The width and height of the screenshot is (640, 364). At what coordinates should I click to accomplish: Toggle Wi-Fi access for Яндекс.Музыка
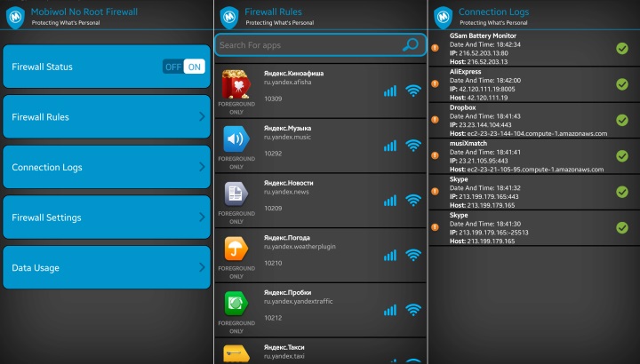413,146
